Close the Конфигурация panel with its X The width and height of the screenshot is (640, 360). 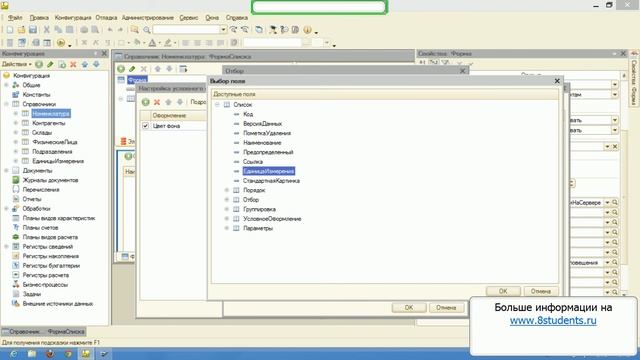pos(104,53)
